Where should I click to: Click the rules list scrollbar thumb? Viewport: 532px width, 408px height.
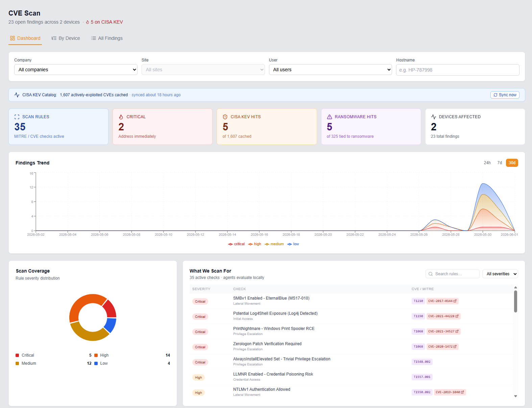[515, 301]
